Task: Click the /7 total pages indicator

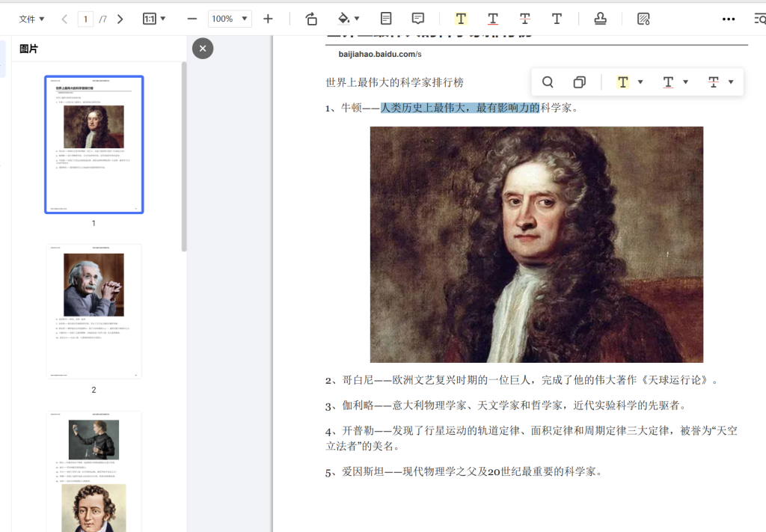Action: [102, 19]
